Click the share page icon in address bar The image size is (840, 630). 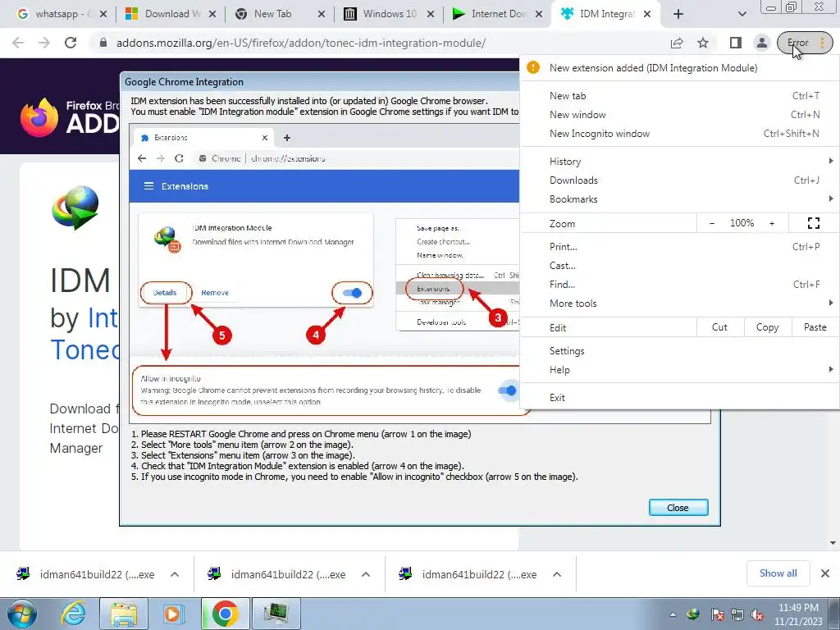pyautogui.click(x=677, y=43)
